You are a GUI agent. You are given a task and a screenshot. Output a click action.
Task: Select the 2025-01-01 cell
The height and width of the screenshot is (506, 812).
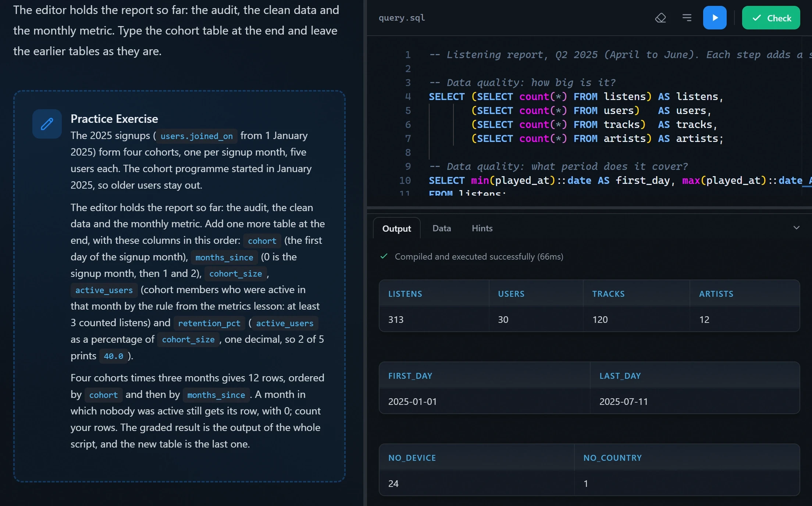pos(484,401)
